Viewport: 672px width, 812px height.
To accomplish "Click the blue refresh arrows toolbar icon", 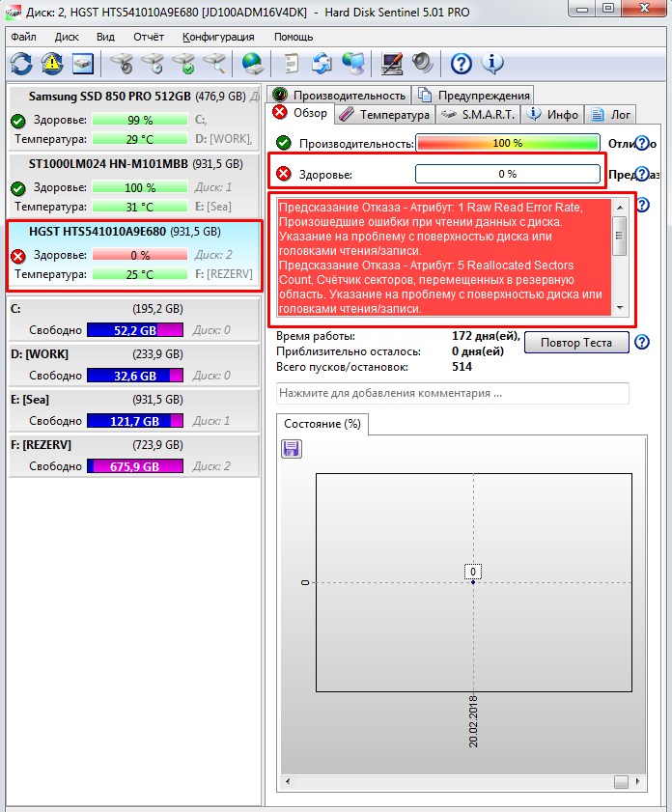I will click(22, 65).
